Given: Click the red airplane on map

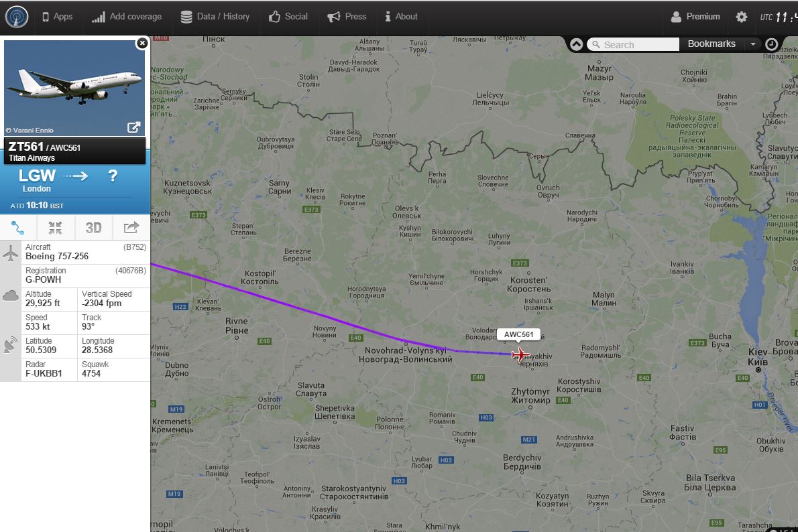Looking at the screenshot, I should (x=520, y=354).
